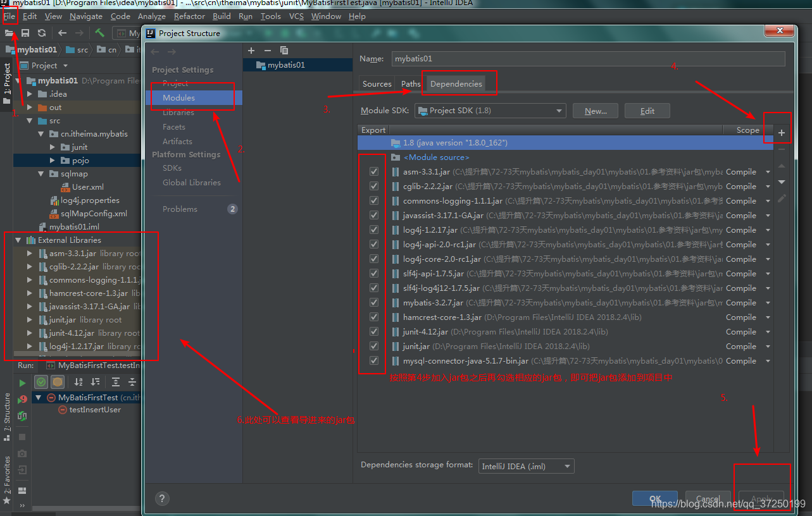Click Sort alphabetically icon in test toolbar
The height and width of the screenshot is (516, 812).
[79, 382]
